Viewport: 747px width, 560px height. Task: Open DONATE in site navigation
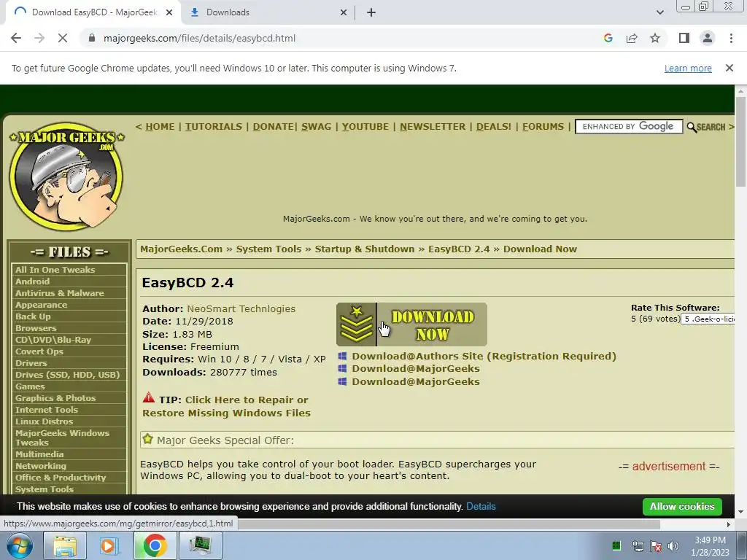(x=273, y=127)
